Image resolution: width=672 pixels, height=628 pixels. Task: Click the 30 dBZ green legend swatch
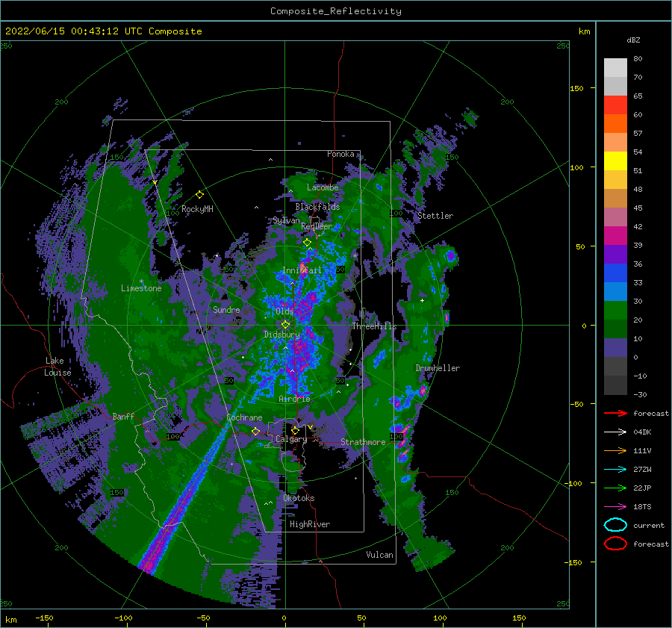615,310
